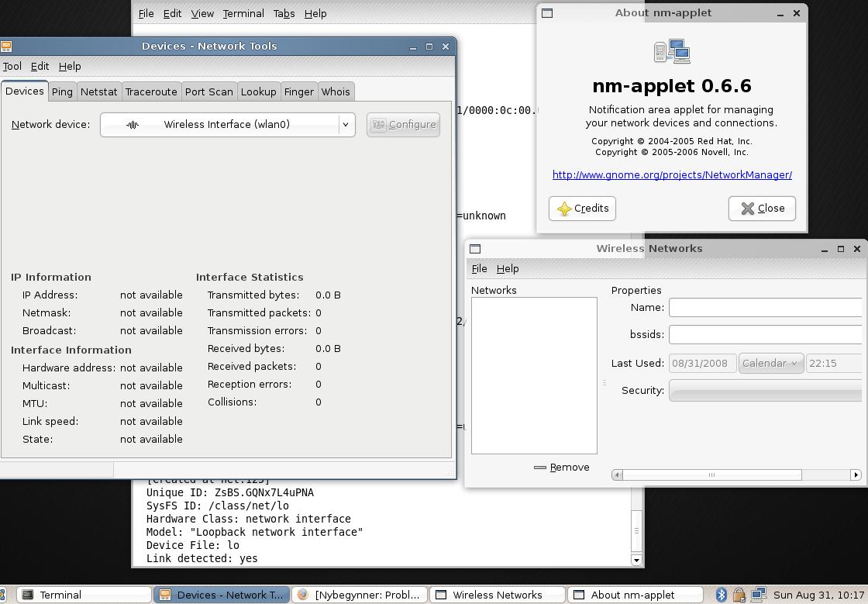
Task: Click the Network Tools title bar icon
Action: [x=6, y=47]
